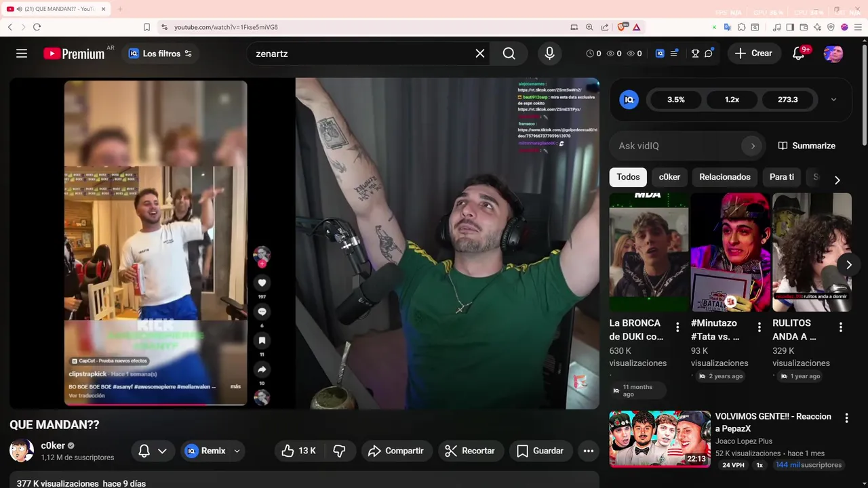Open options for La BRONCA de DUKI video
The height and width of the screenshot is (488, 868).
(x=677, y=327)
